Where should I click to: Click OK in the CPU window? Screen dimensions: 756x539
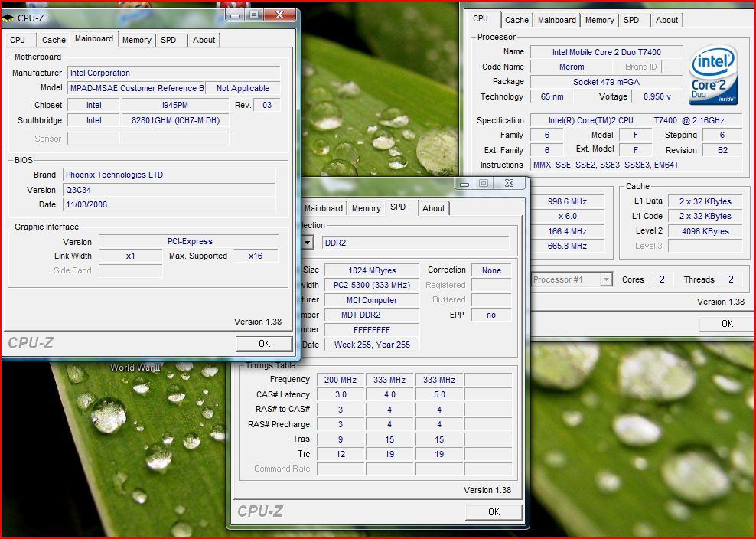[x=727, y=324]
